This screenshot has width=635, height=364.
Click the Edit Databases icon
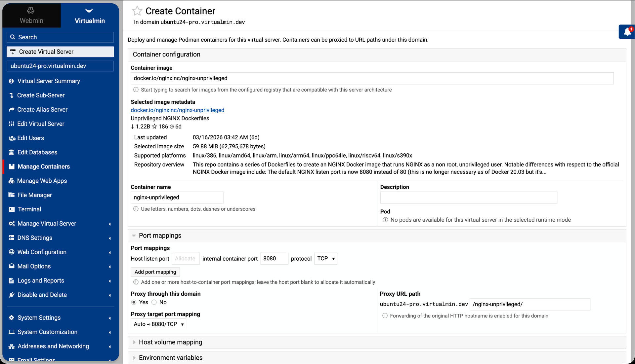pos(12,152)
